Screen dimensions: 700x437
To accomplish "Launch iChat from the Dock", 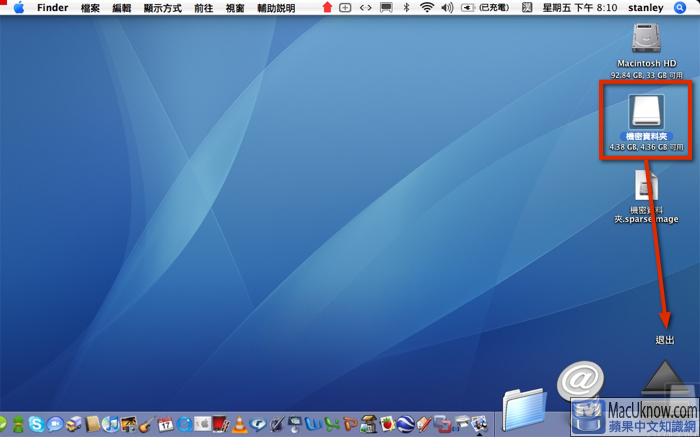I will coord(55,424).
